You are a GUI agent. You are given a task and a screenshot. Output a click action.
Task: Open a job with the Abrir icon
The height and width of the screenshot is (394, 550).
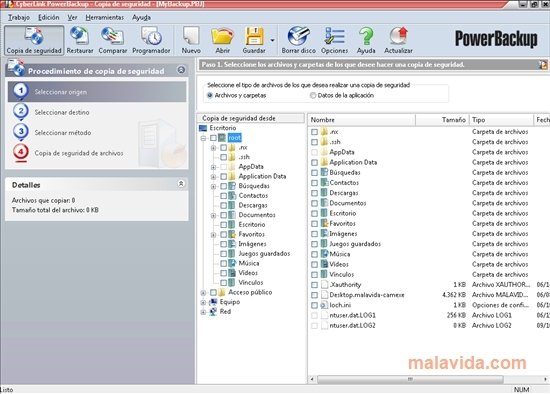(222, 40)
